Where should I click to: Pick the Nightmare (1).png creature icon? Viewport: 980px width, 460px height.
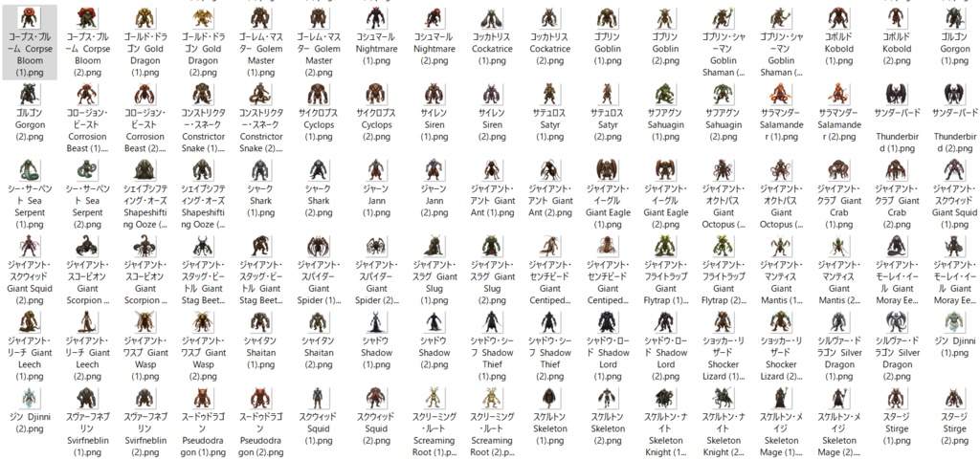pos(376,17)
